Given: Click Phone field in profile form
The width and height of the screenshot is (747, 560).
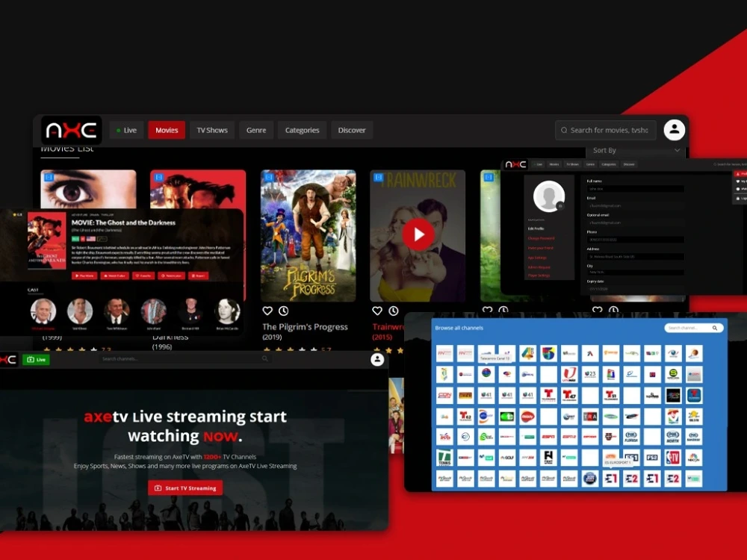Looking at the screenshot, I should tap(636, 240).
